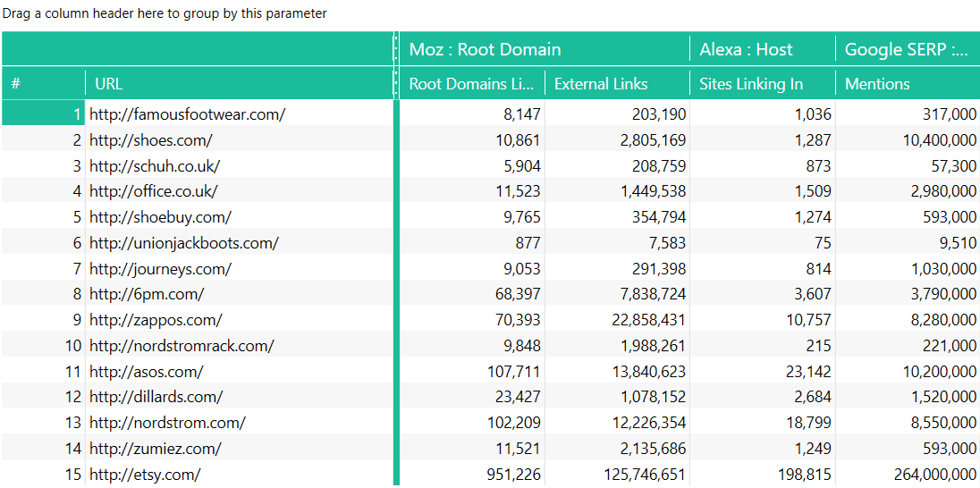Image resolution: width=980 pixels, height=488 pixels.
Task: Select the schuh.co.uk URL cell
Action: click(x=240, y=165)
